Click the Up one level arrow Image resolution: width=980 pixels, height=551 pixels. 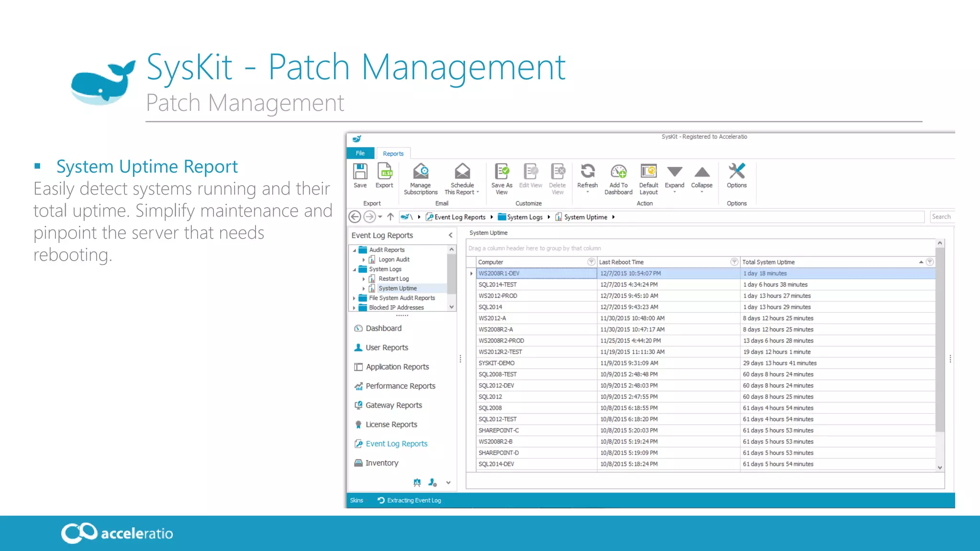(390, 217)
